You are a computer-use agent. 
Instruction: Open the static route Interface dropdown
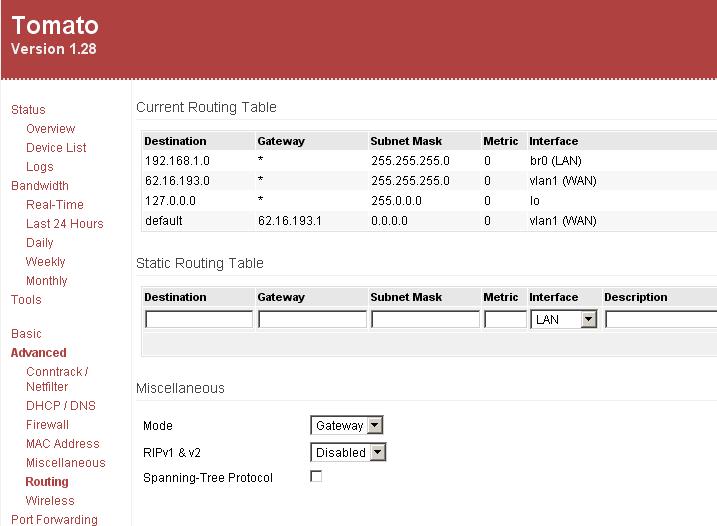(564, 319)
